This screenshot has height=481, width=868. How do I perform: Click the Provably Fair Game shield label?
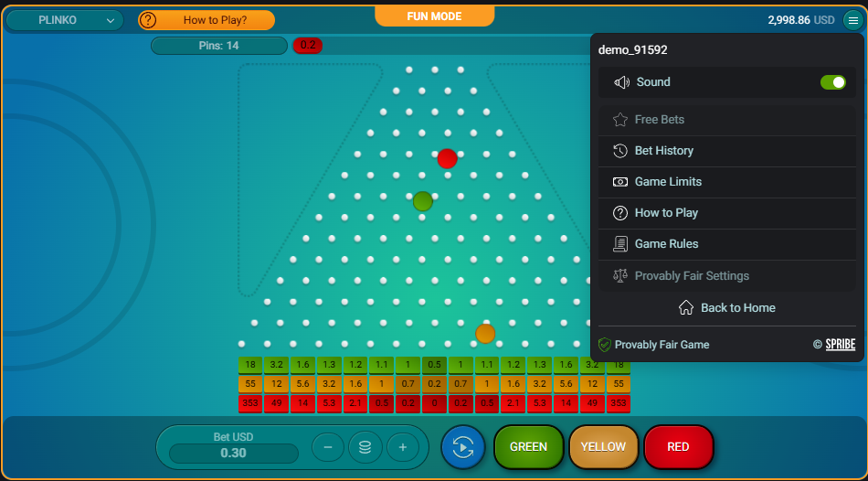pyautogui.click(x=654, y=345)
